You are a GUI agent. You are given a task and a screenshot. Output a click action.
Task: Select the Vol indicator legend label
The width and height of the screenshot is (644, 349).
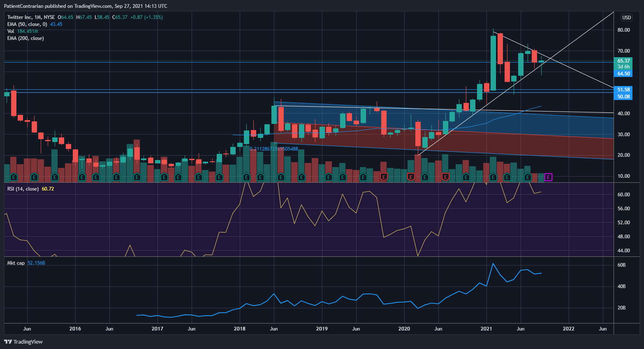[x=11, y=31]
